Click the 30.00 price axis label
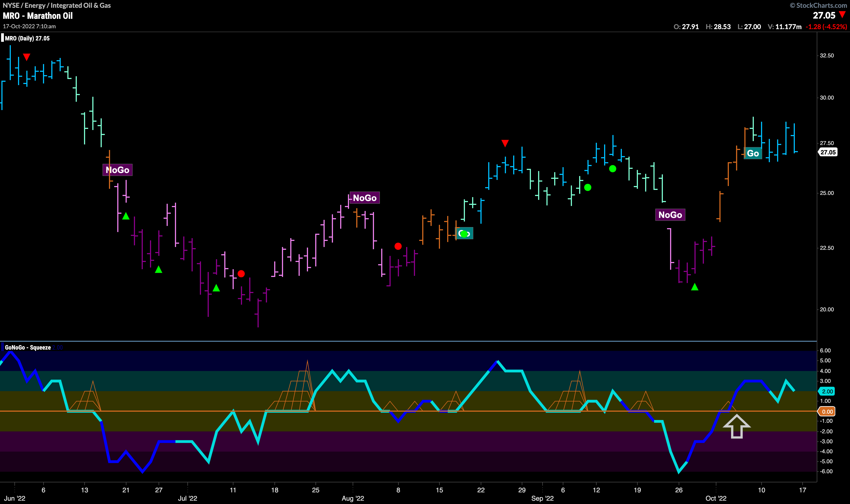 (x=826, y=98)
